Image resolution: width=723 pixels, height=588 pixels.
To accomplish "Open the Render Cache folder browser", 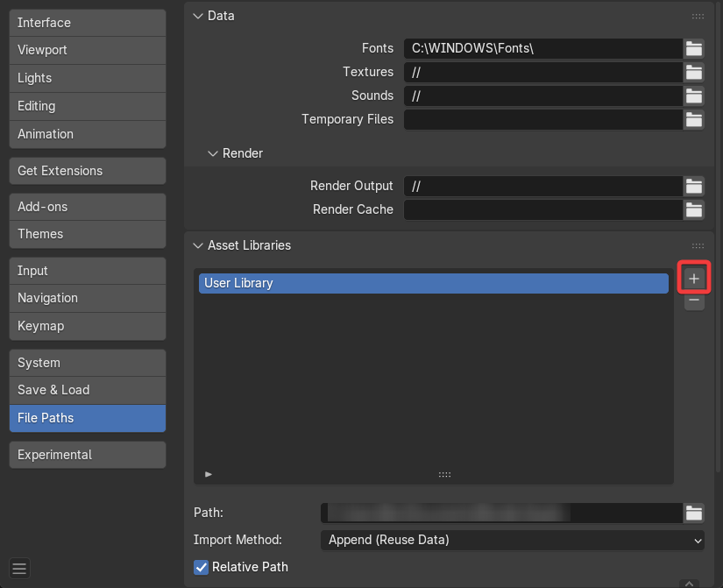I will (x=694, y=209).
